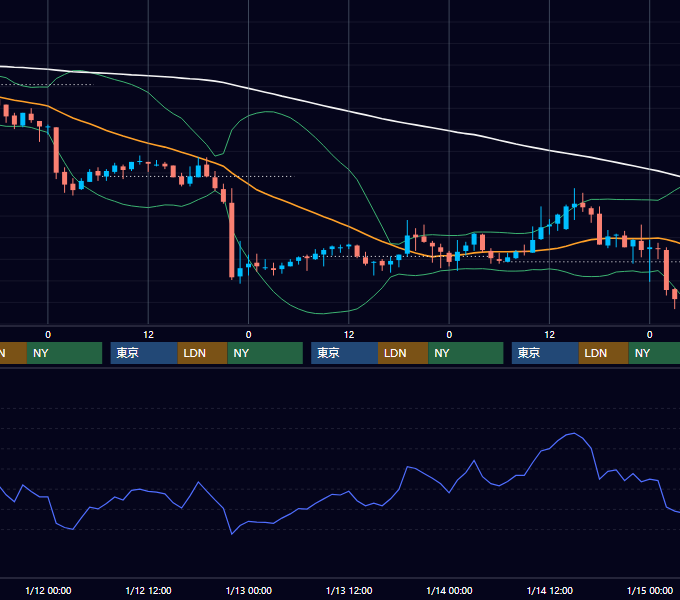This screenshot has width=680, height=600.
Task: Select the LDN session block on 1/14
Action: pyautogui.click(x=603, y=353)
